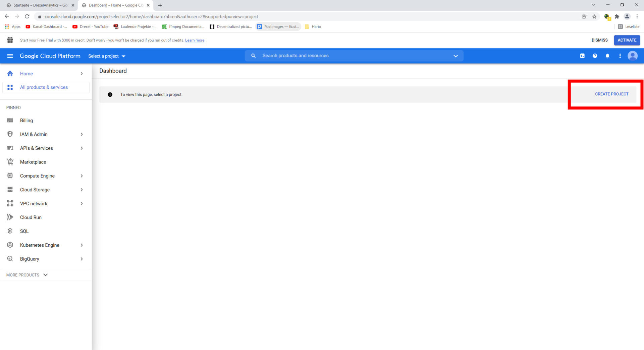Open the ffmpeg Documentation bookmark
Screen dimensions: 644x350
pos(183,27)
